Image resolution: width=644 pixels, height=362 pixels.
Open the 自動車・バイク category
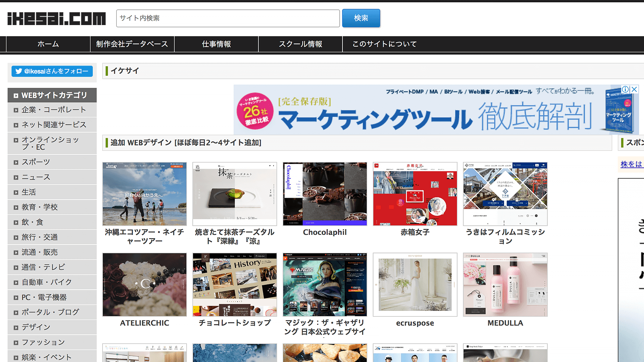(x=52, y=282)
